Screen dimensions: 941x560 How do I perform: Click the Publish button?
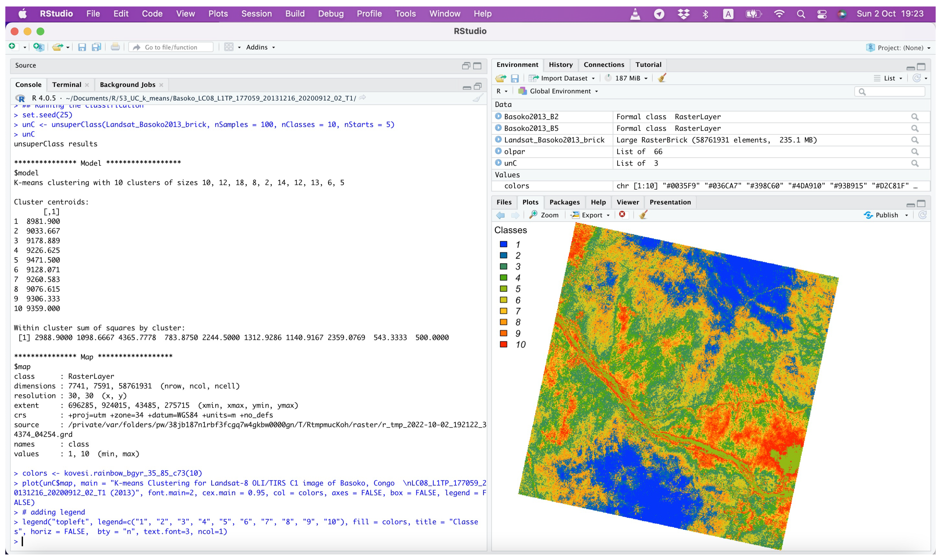885,215
